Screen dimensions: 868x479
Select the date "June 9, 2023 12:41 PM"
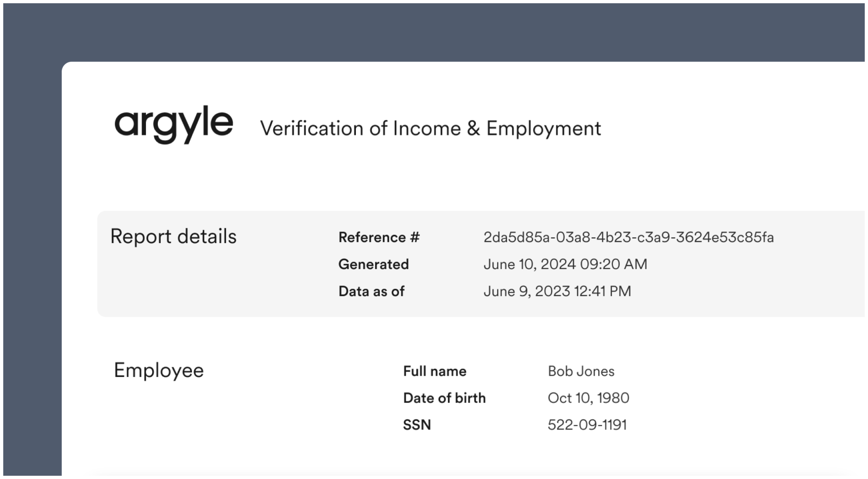pos(557,291)
